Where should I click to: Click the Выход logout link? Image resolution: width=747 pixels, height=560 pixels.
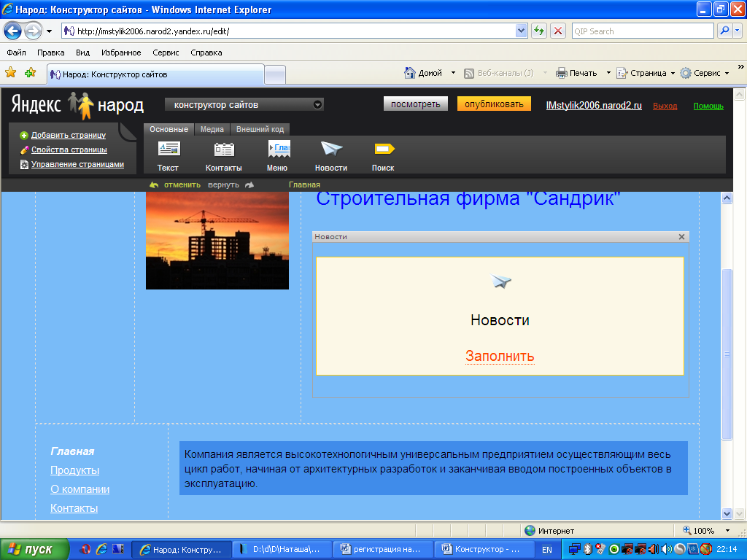pos(665,106)
